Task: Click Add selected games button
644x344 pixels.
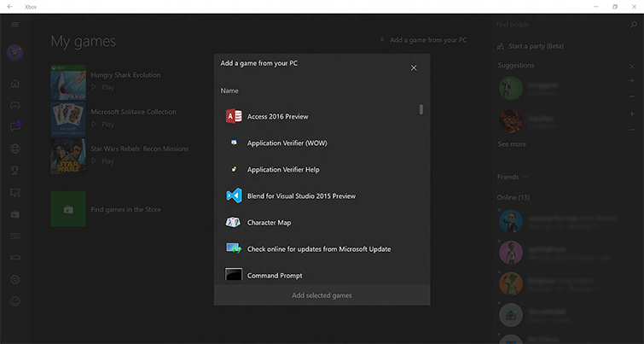Action: click(322, 295)
